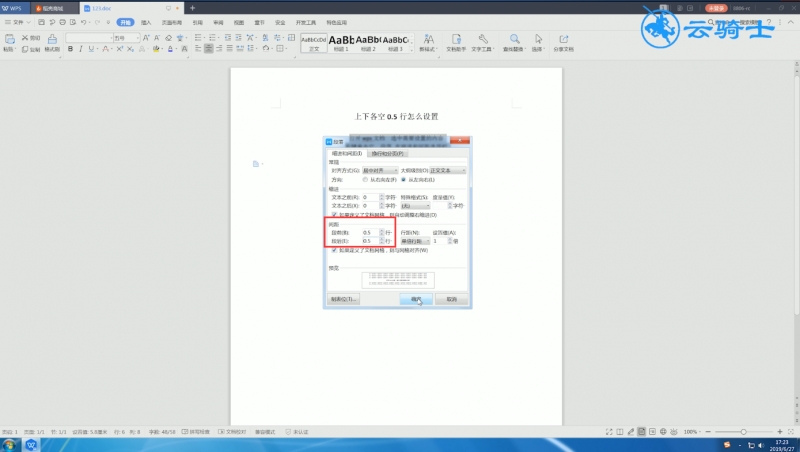
Task: Select left-to-right direction radio (从左向右)
Action: pyautogui.click(x=404, y=180)
